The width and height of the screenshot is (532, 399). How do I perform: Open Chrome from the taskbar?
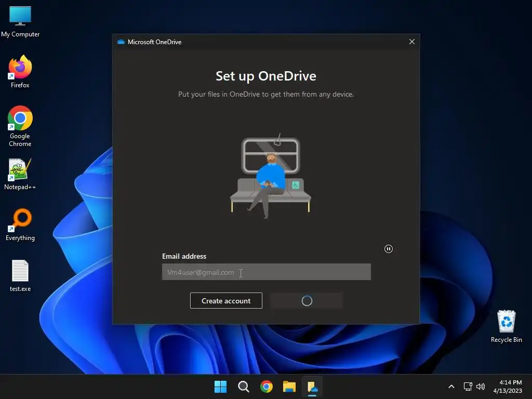tap(267, 387)
